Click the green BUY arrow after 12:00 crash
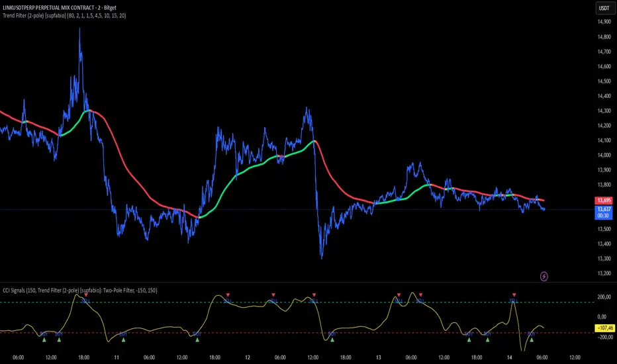Viewport: 617px width, 364px height. point(332,340)
